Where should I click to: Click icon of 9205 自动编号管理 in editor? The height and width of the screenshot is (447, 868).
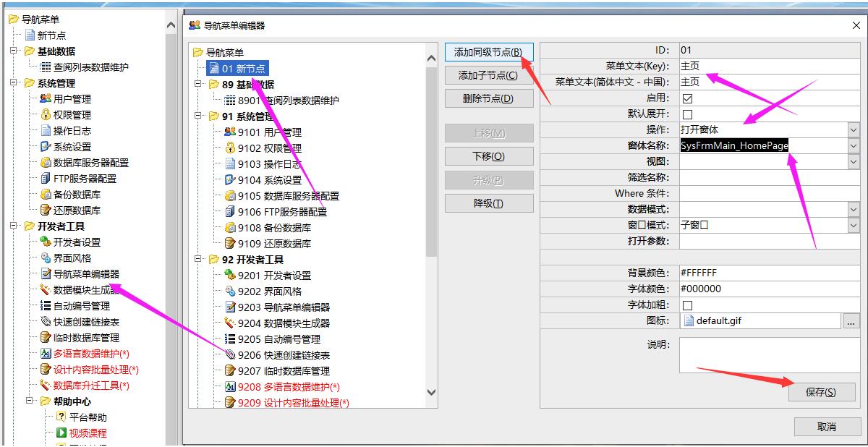click(230, 339)
